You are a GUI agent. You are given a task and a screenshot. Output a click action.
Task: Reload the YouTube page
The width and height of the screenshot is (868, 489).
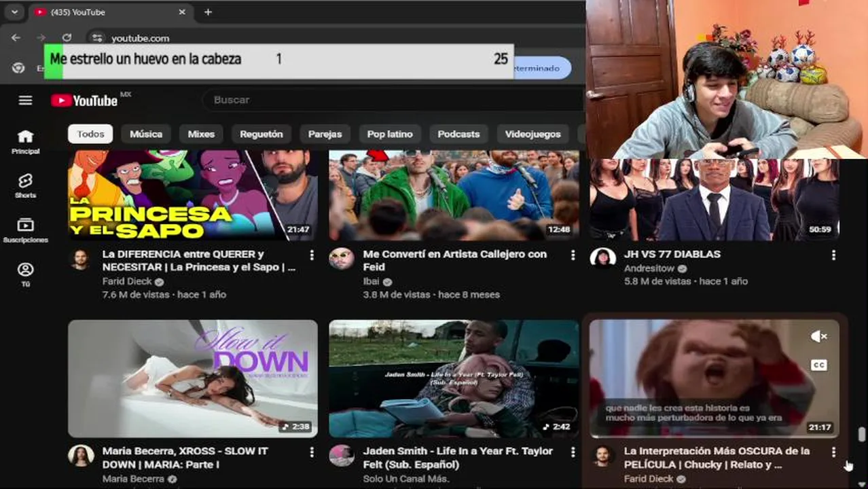point(67,38)
